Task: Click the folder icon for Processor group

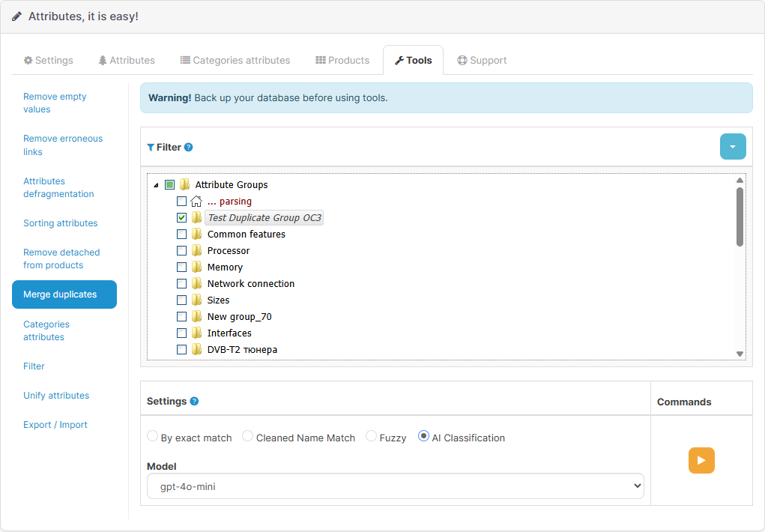Action: 196,250
